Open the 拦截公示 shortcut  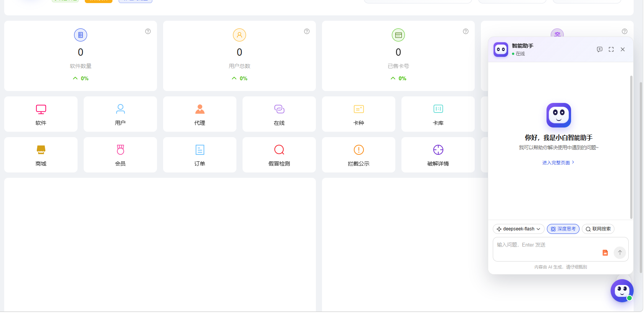358,155
